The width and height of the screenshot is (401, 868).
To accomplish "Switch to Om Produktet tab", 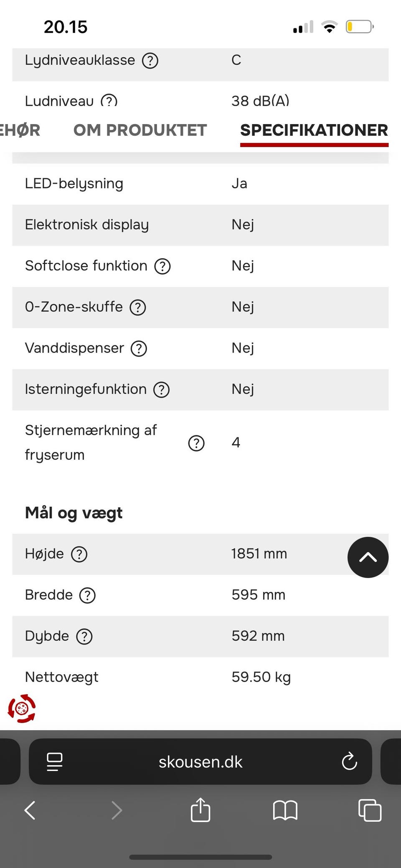I will click(x=140, y=130).
